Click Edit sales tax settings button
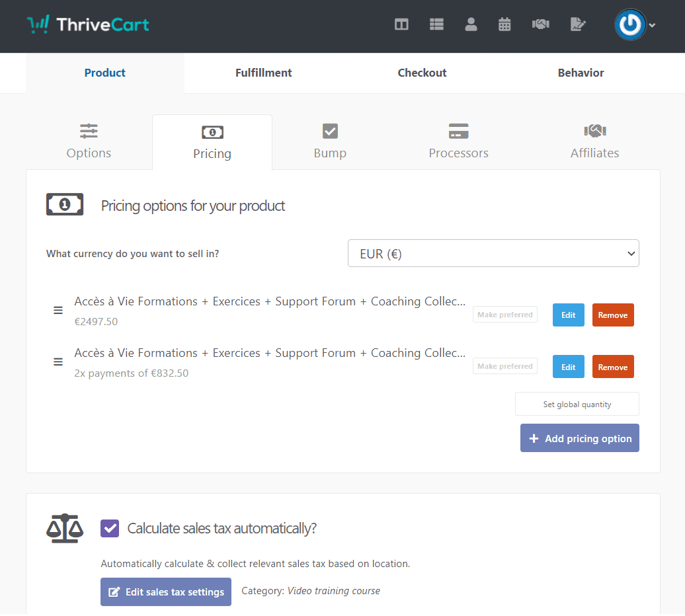 (166, 592)
